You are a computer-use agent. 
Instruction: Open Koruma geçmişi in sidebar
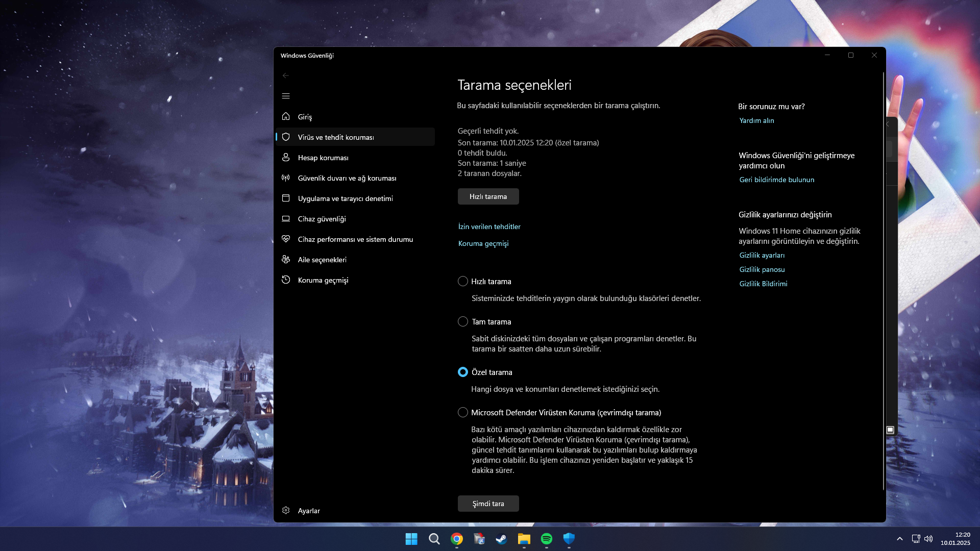click(323, 280)
